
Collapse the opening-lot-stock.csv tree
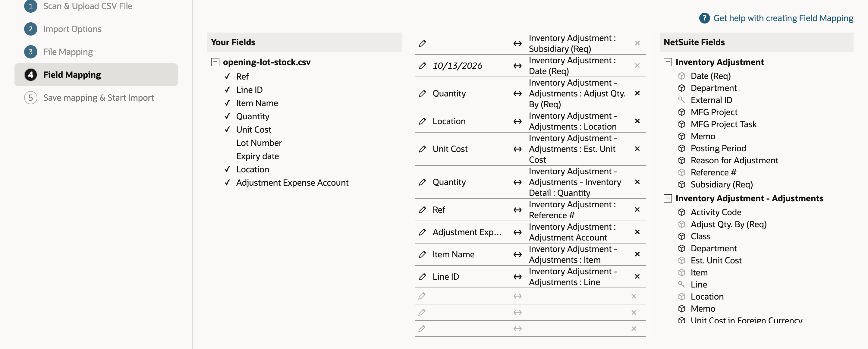click(x=215, y=62)
